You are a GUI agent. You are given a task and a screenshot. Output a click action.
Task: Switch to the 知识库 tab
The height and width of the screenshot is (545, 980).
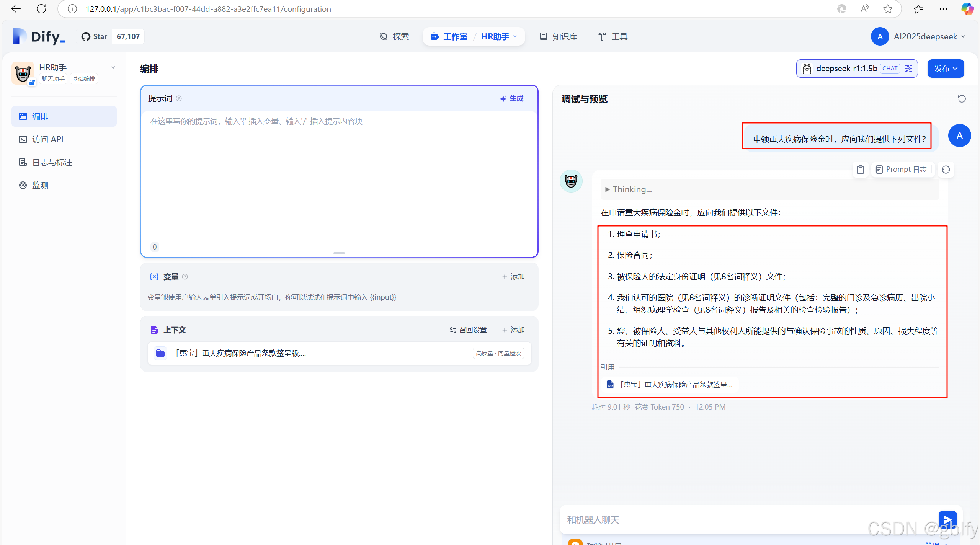coord(559,36)
